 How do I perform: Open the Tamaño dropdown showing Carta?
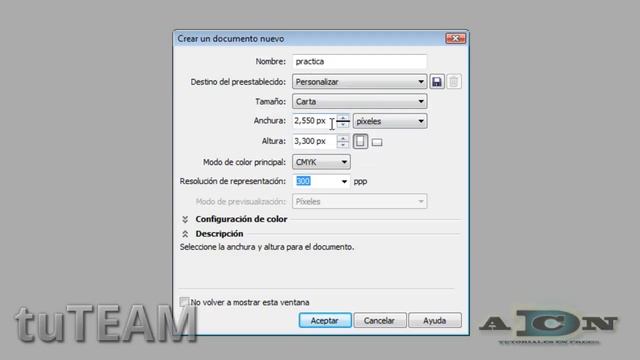(360, 101)
